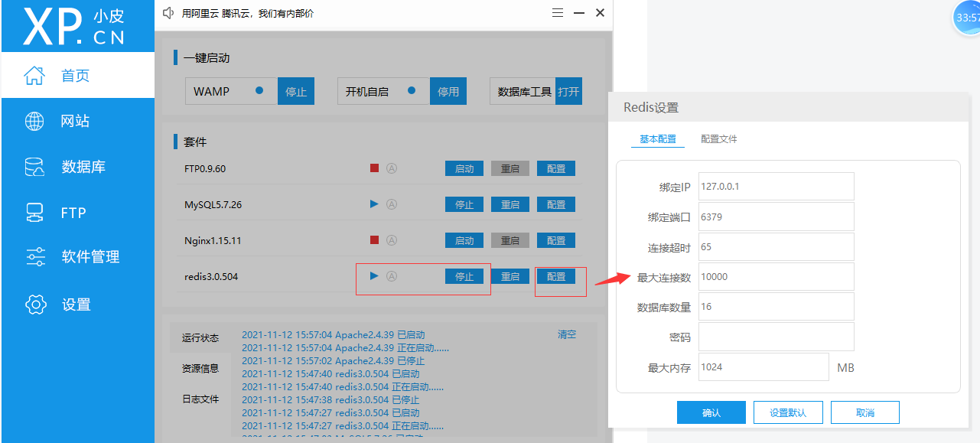
Task: Open the 设置 gear sidebar item
Action: click(77, 305)
